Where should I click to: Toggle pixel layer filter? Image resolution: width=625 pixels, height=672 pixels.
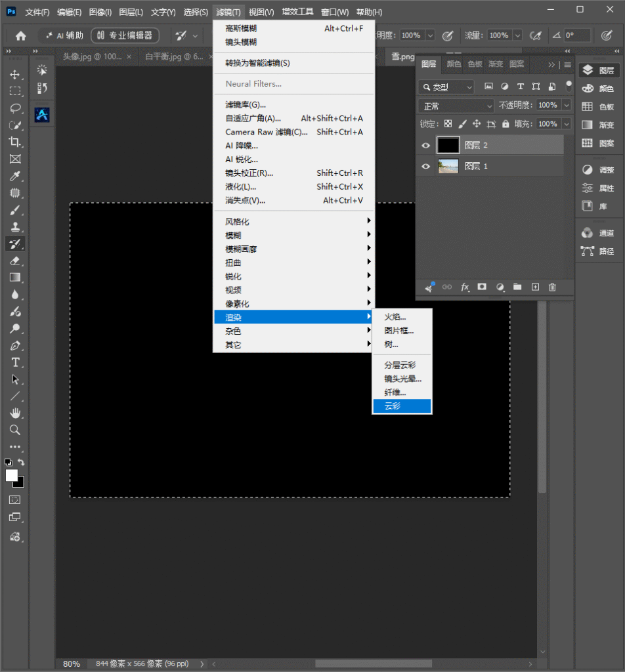click(488, 87)
